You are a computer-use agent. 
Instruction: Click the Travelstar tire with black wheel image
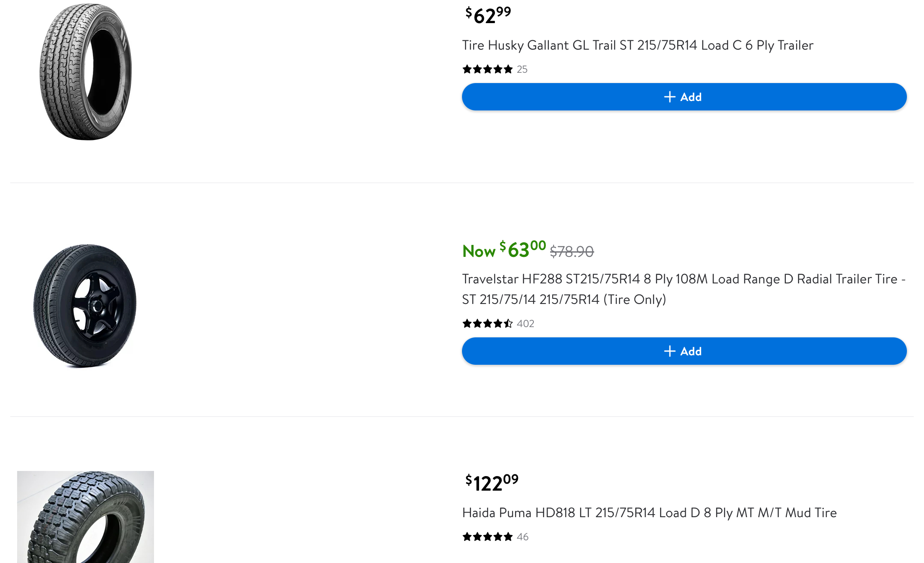[85, 306]
